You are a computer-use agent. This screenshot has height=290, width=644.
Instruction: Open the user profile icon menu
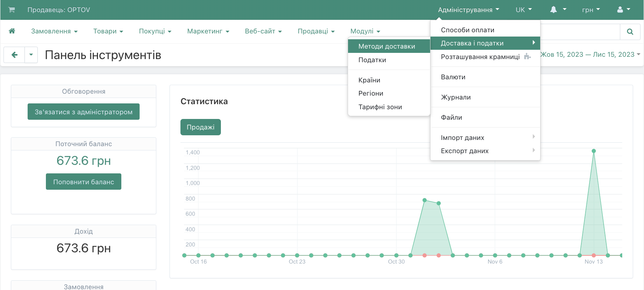[x=623, y=10]
